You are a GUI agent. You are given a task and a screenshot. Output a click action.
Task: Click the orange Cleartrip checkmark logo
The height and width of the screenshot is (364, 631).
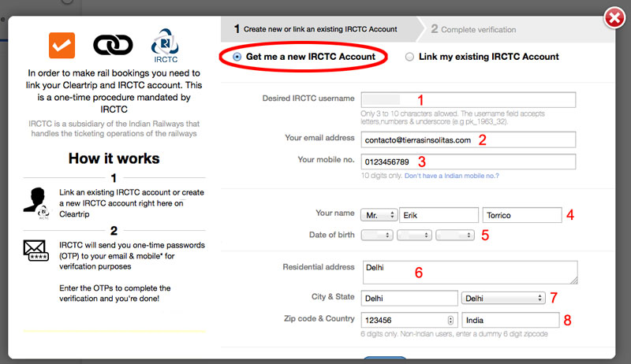[x=62, y=46]
